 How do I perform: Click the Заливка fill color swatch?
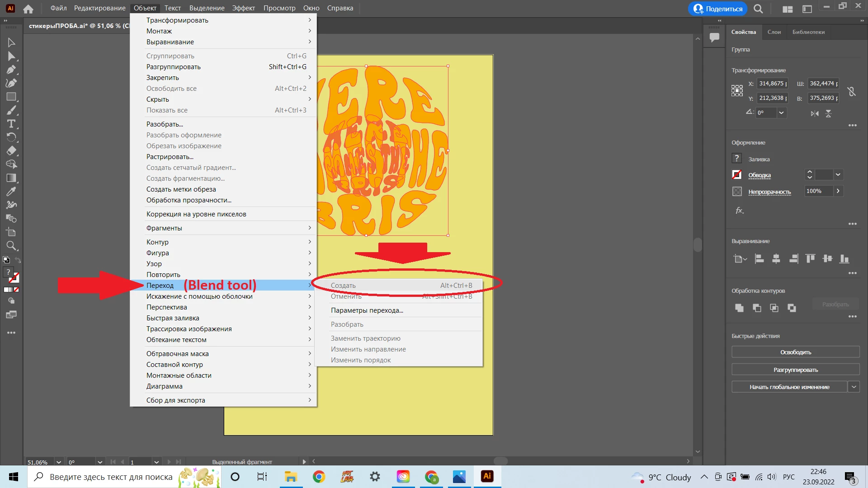(737, 159)
